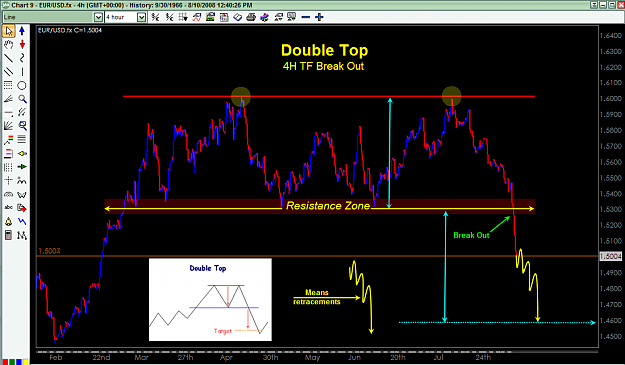This screenshot has height=365, width=625.
Task: Select the freehand squiggle line tool
Action: click(x=22, y=58)
